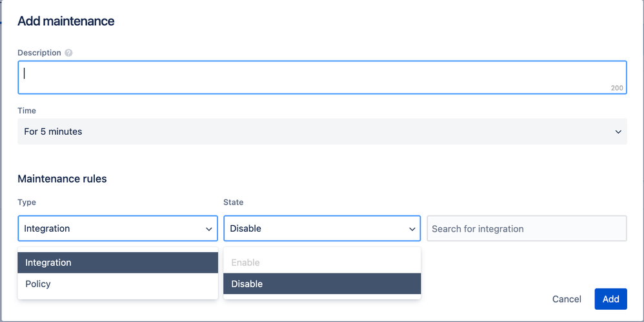Focus the Description text area

pyautogui.click(x=322, y=77)
